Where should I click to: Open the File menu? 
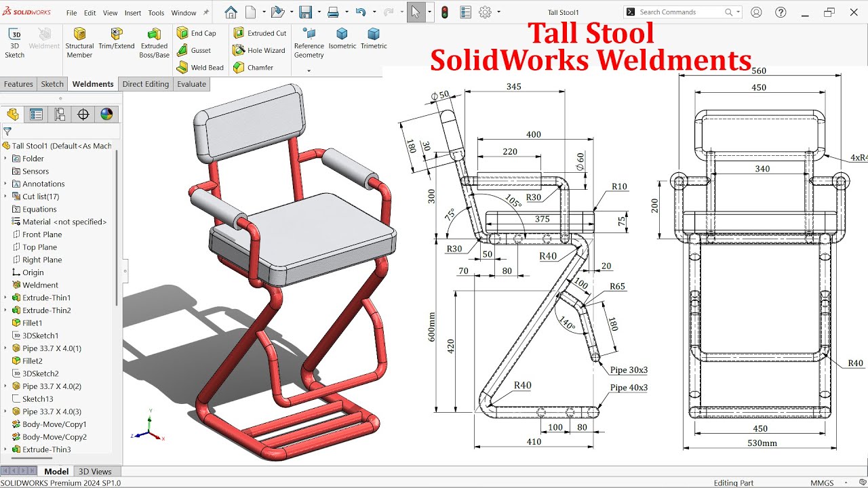(71, 13)
